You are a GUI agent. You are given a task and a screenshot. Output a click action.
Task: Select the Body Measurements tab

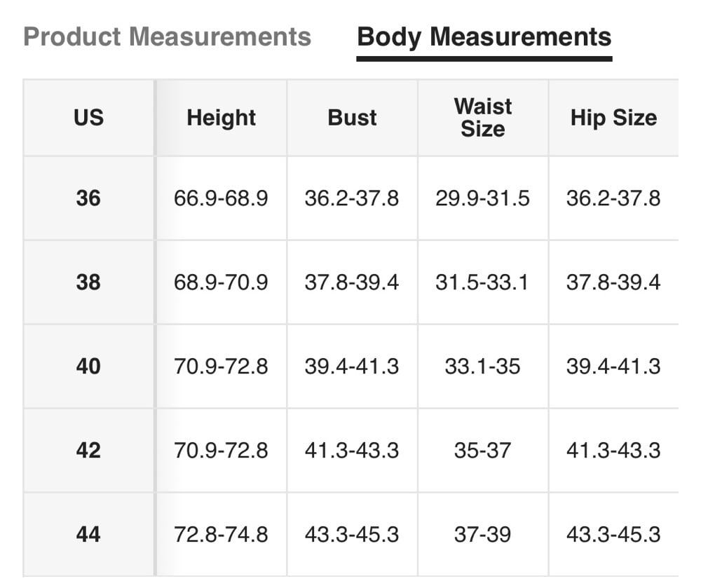point(484,36)
